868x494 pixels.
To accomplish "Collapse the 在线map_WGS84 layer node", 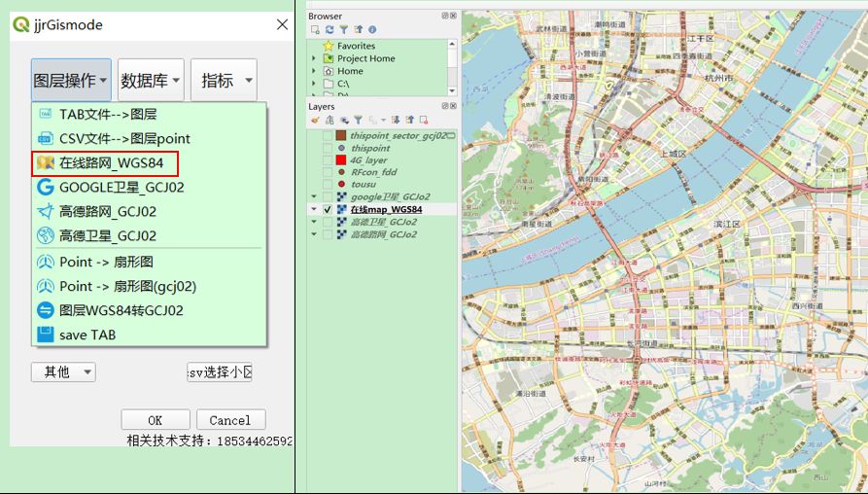I will click(x=314, y=209).
